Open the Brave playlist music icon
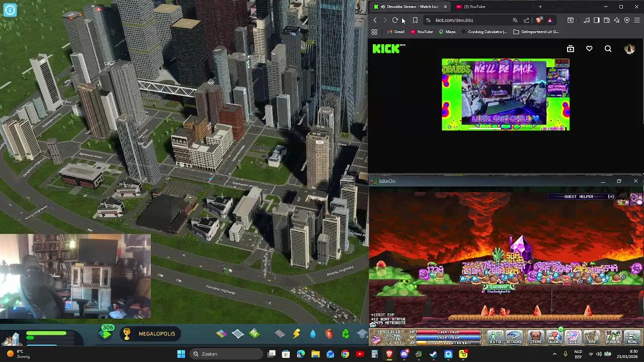The image size is (644, 362). tap(587, 20)
